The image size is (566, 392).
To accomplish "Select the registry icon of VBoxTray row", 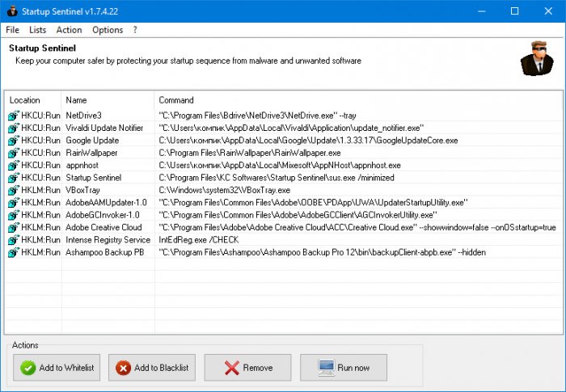I will click(x=14, y=190).
